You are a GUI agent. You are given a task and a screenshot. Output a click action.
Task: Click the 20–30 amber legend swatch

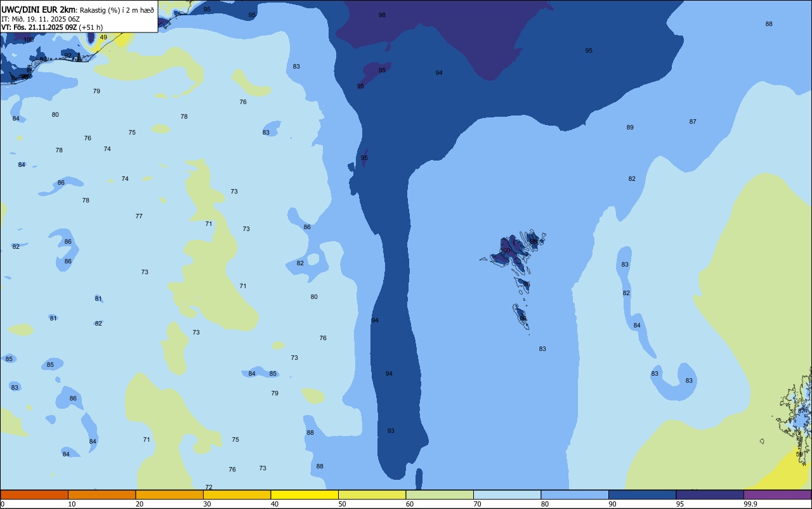point(169,494)
